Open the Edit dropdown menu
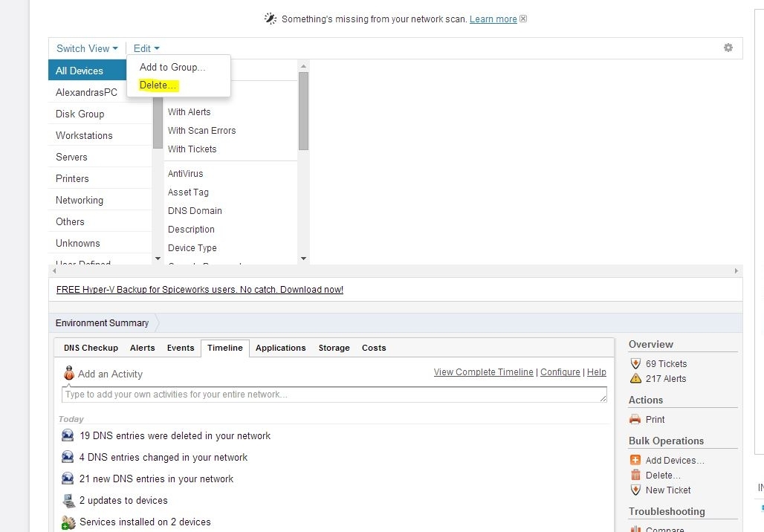Viewport: 764px width, 532px height. (x=146, y=48)
